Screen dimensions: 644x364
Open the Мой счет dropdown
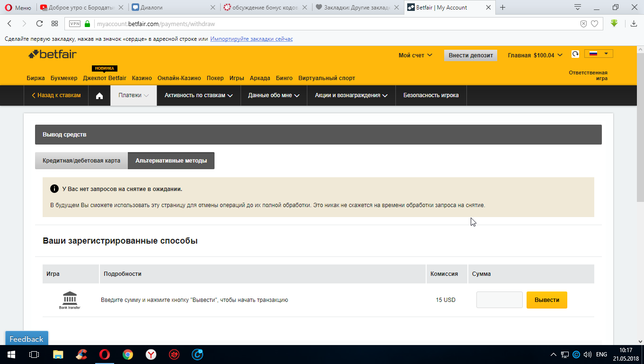pyautogui.click(x=415, y=55)
